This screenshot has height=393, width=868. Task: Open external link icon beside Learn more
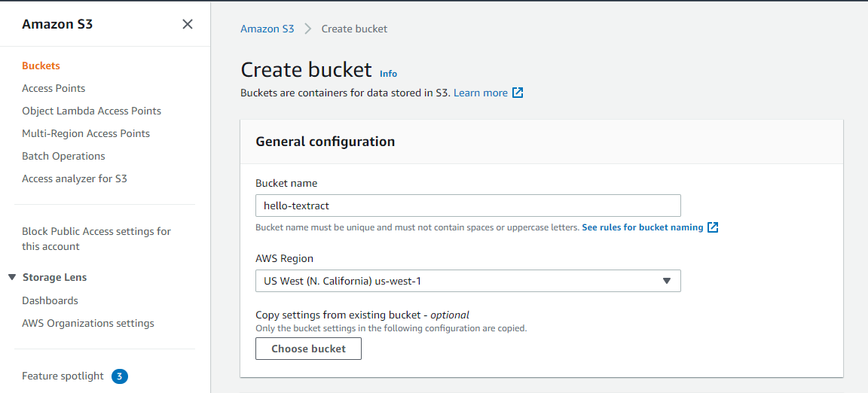[518, 93]
